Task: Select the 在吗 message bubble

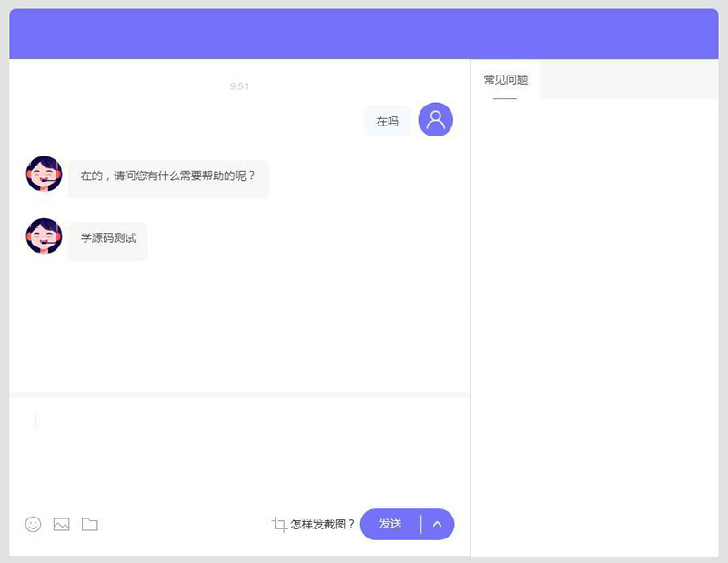Action: point(387,119)
